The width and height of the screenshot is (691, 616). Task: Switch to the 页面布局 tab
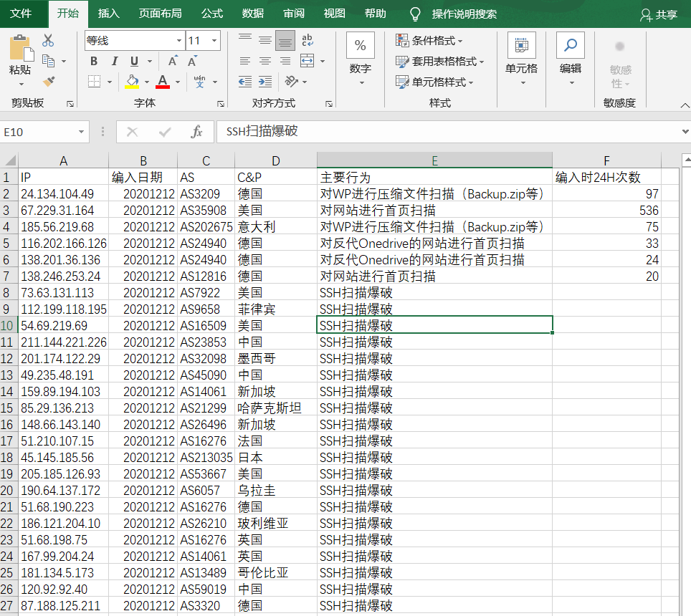click(x=161, y=14)
